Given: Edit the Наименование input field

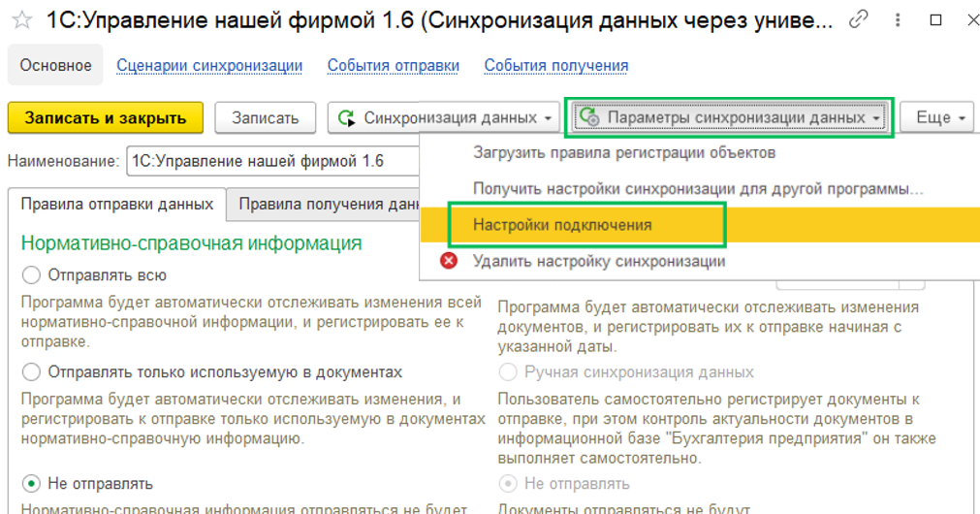Looking at the screenshot, I should (273, 161).
